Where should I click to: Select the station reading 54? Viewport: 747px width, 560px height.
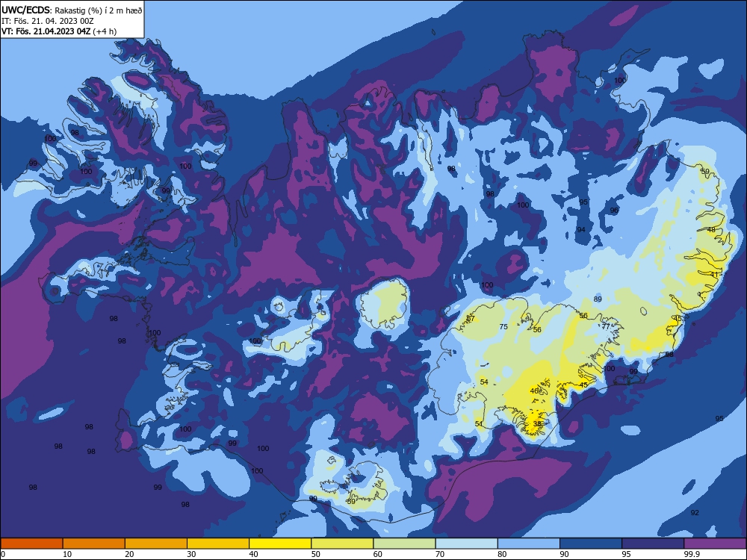pos(484,382)
